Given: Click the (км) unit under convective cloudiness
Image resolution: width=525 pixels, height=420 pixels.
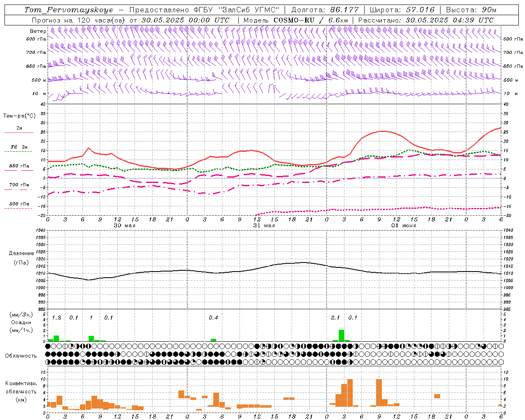Looking at the screenshot, I should point(21,399).
